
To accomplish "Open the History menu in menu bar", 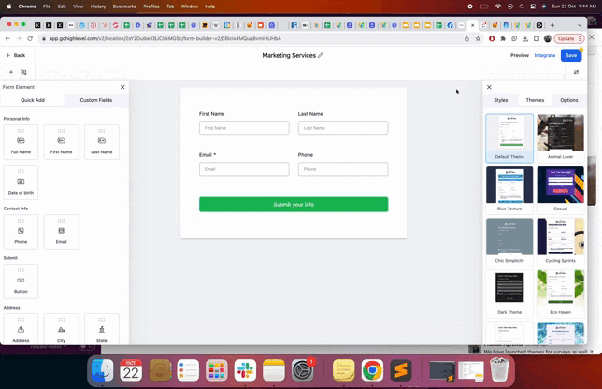I will pyautogui.click(x=98, y=7).
